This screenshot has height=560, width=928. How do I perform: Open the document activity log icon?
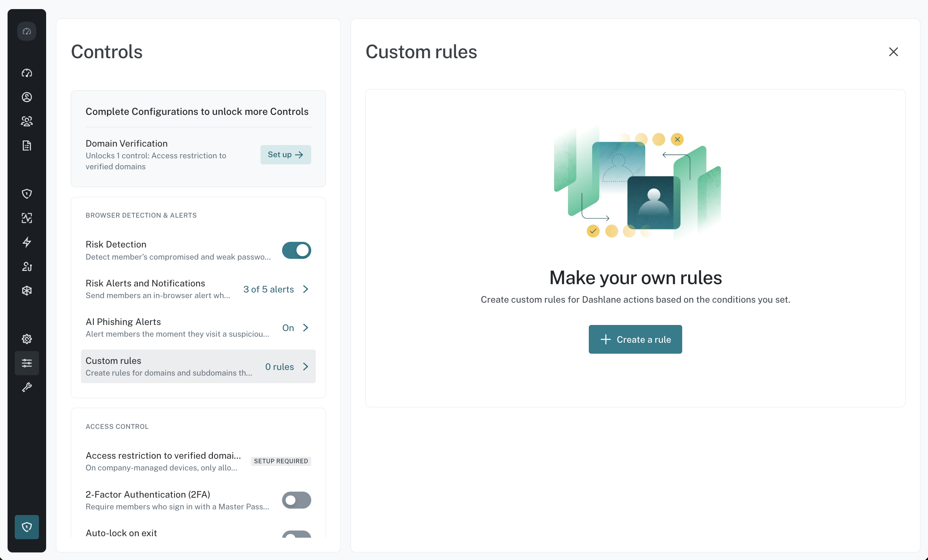pos(27,145)
